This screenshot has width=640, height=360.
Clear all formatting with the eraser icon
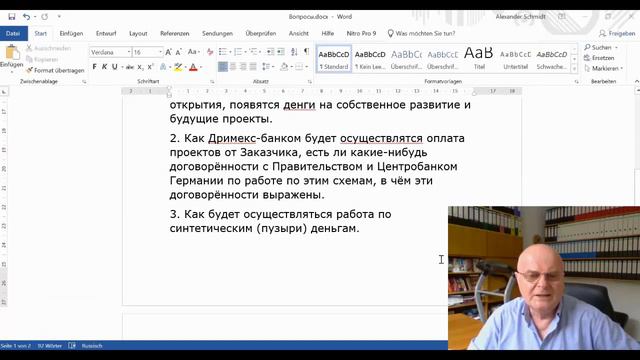pos(210,52)
